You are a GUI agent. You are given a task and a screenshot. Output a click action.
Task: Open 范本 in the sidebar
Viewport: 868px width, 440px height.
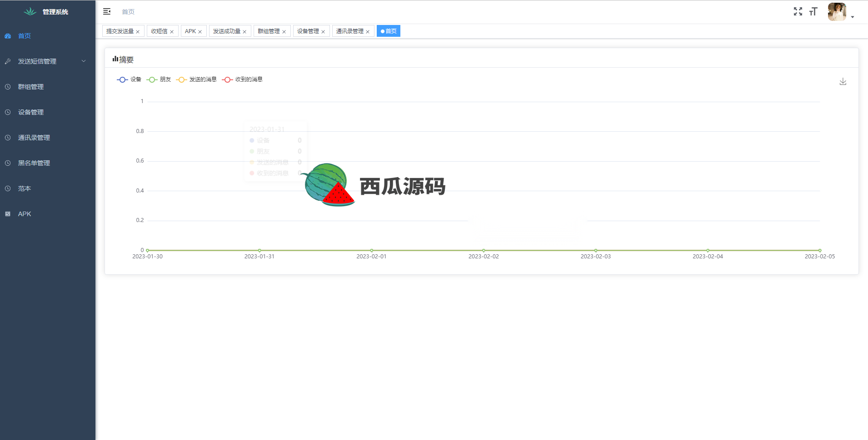click(x=48, y=188)
